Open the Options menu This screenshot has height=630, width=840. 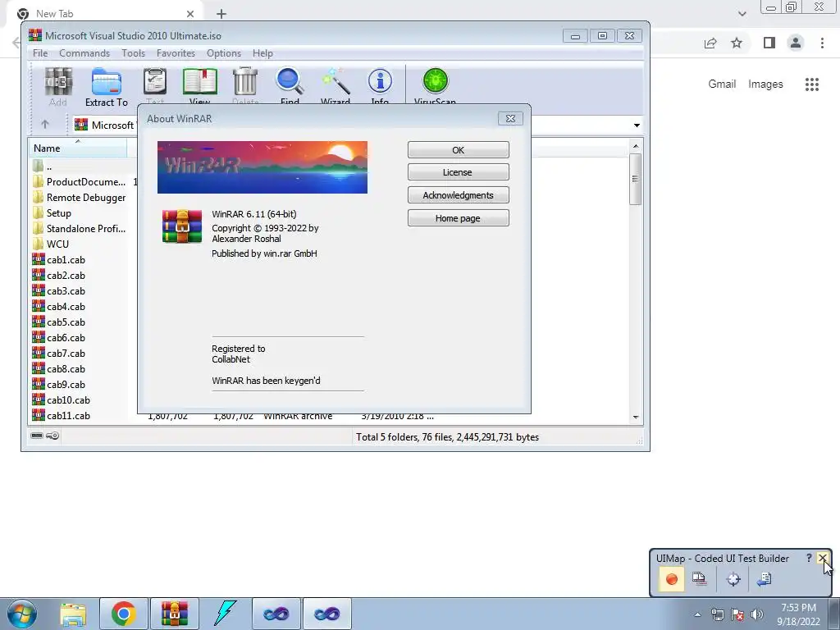point(224,53)
